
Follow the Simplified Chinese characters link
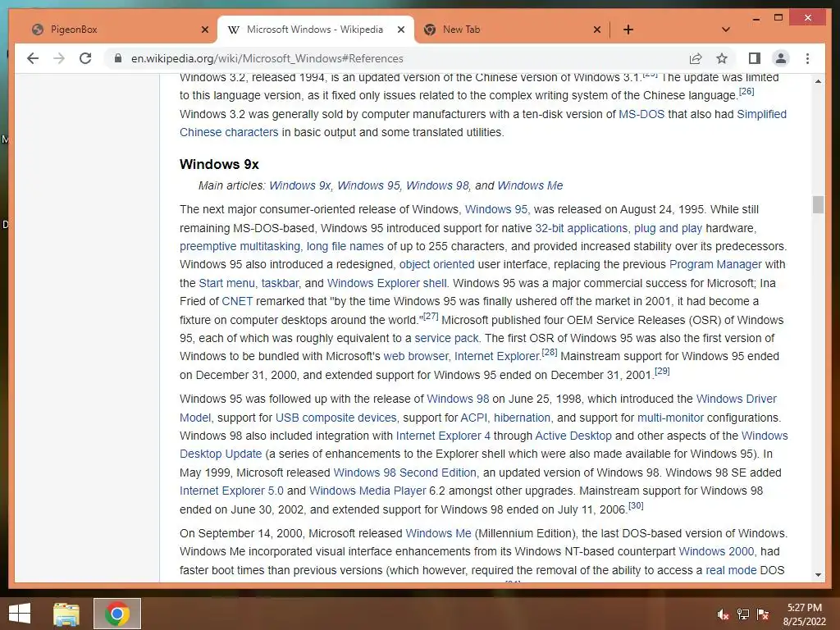click(229, 132)
